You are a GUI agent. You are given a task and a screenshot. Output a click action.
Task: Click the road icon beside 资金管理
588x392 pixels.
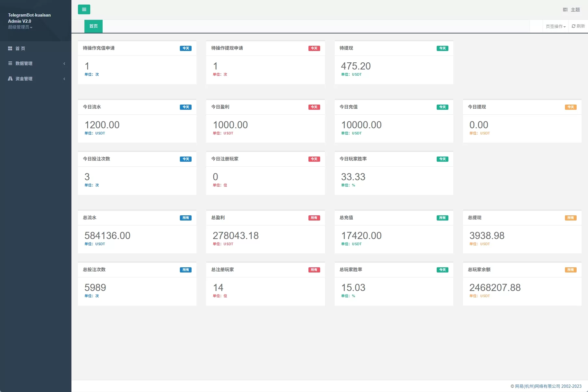pyautogui.click(x=10, y=79)
